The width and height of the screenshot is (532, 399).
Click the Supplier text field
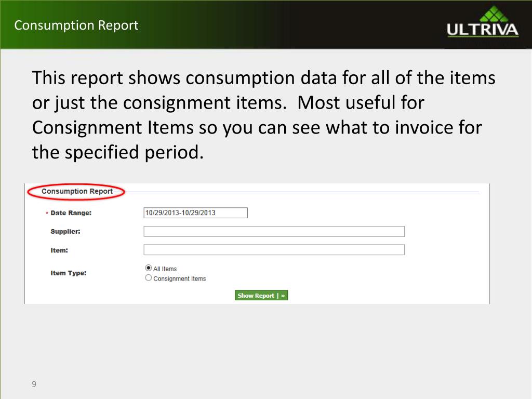(274, 231)
